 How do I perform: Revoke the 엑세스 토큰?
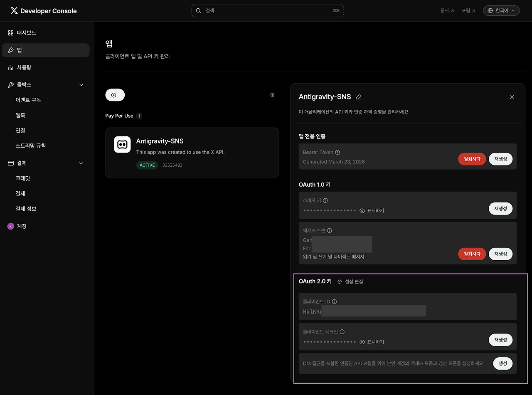[x=472, y=254]
